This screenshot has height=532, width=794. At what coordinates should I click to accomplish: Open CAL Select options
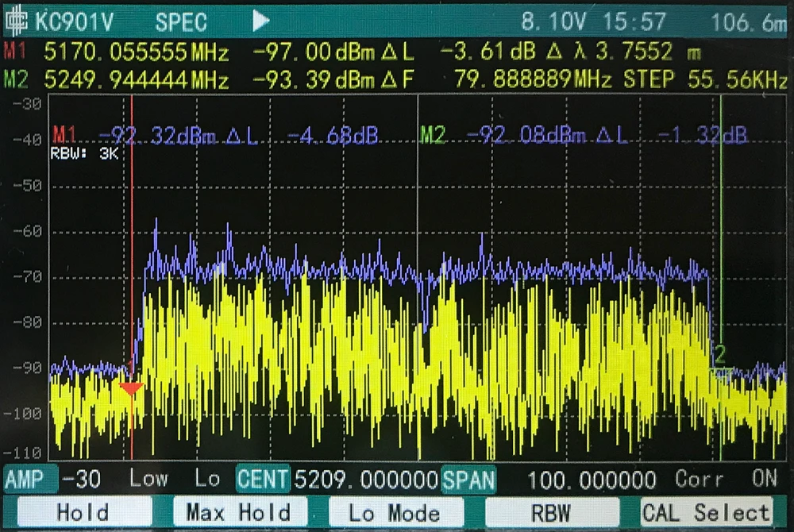pos(706,512)
